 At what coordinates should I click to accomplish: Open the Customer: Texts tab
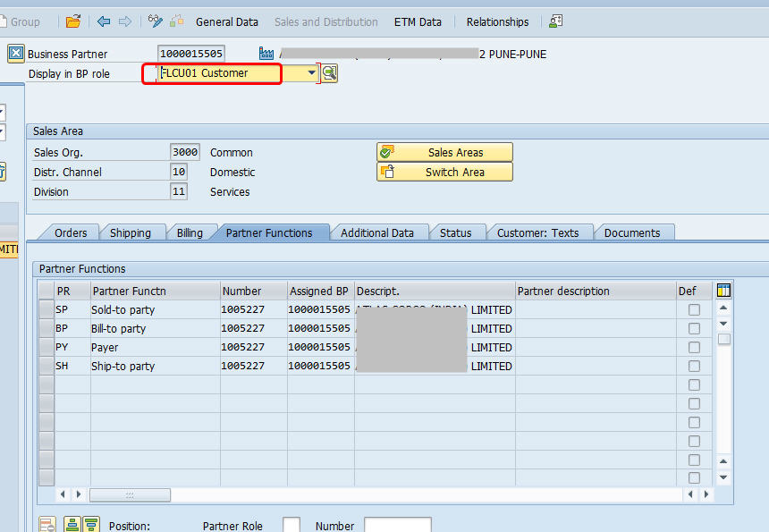538,232
